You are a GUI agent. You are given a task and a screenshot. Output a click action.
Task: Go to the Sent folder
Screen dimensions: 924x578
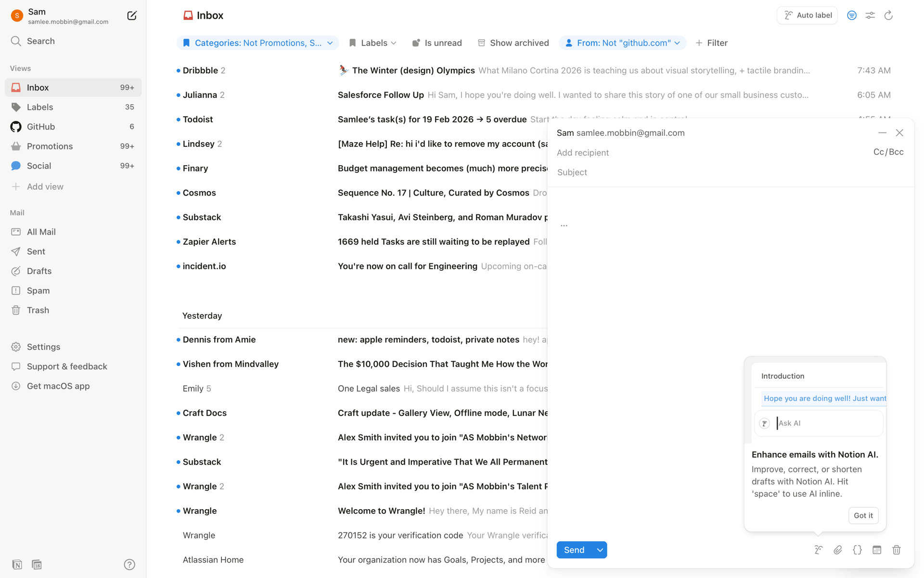[x=73, y=251]
